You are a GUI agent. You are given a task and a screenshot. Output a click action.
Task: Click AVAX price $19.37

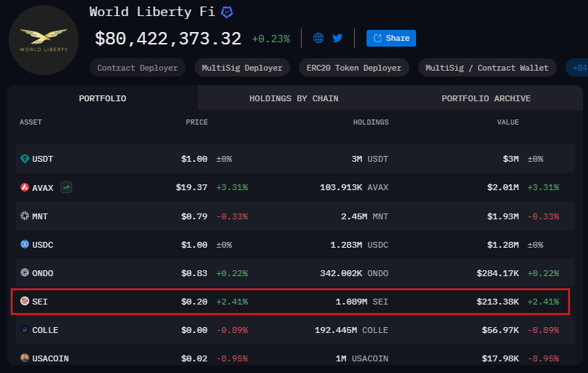[192, 187]
